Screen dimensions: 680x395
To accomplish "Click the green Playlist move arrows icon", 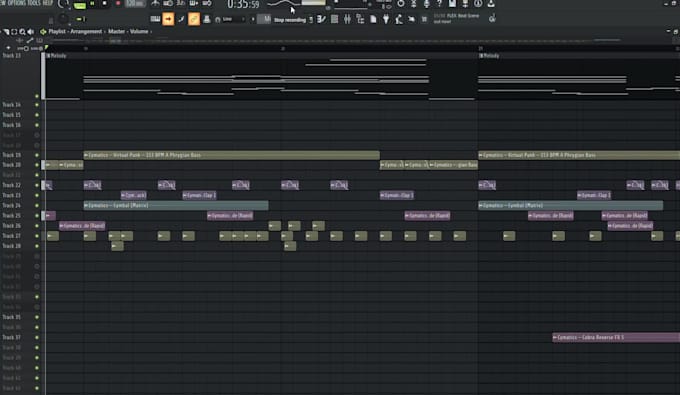I will [43, 32].
